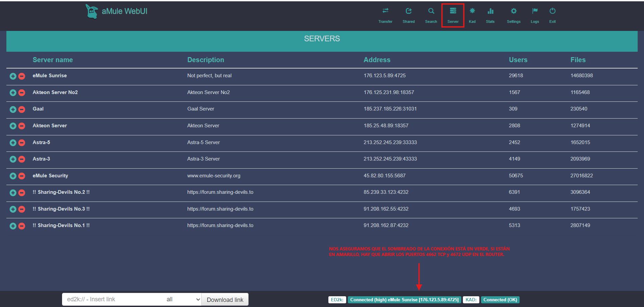The height and width of the screenshot is (307, 644).
Task: Click files count 14680398
Action: click(x=582, y=76)
